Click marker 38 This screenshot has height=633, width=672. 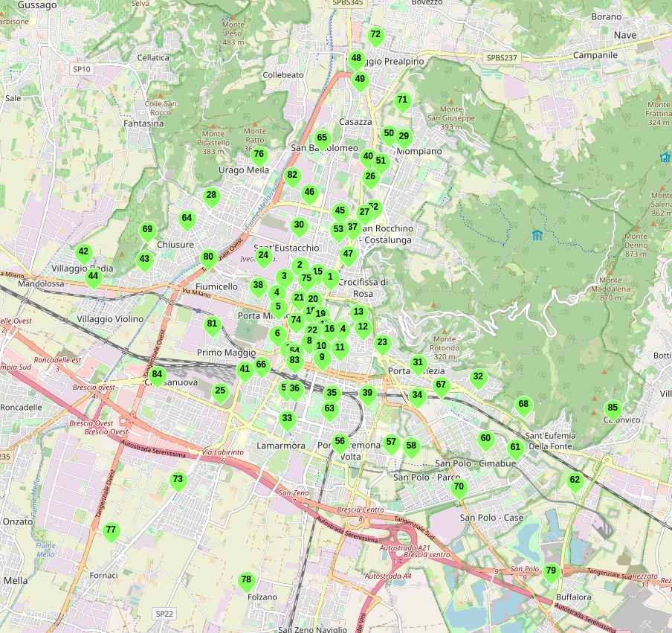[258, 287]
